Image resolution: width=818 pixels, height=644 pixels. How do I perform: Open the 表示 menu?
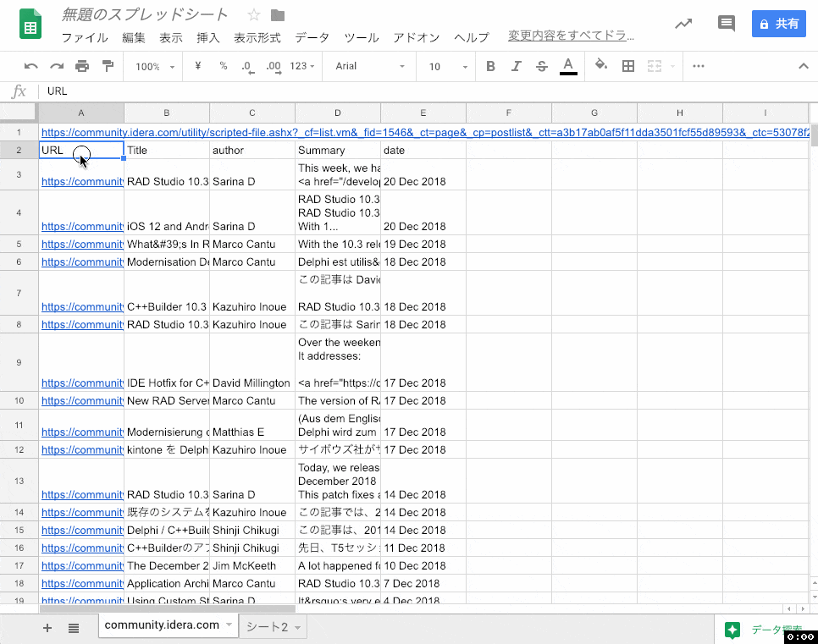[170, 37]
